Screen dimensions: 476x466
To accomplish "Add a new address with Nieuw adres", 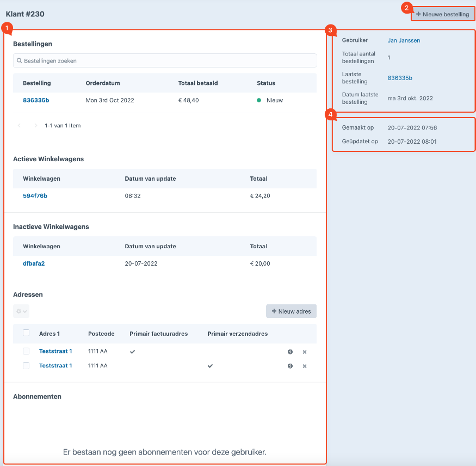I will (x=291, y=311).
